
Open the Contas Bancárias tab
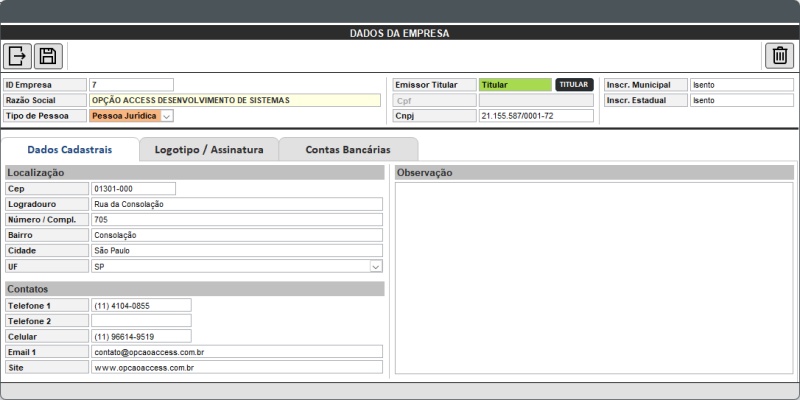[347, 150]
